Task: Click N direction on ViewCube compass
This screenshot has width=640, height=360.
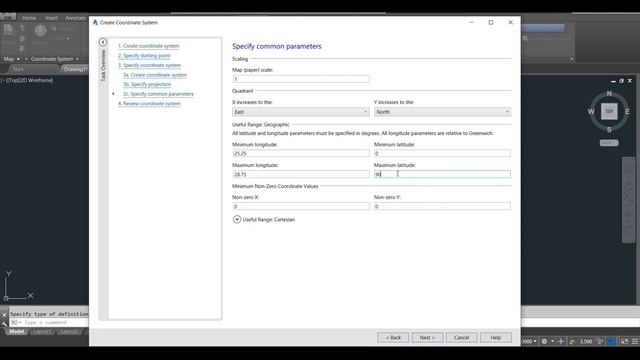Action: [609, 94]
